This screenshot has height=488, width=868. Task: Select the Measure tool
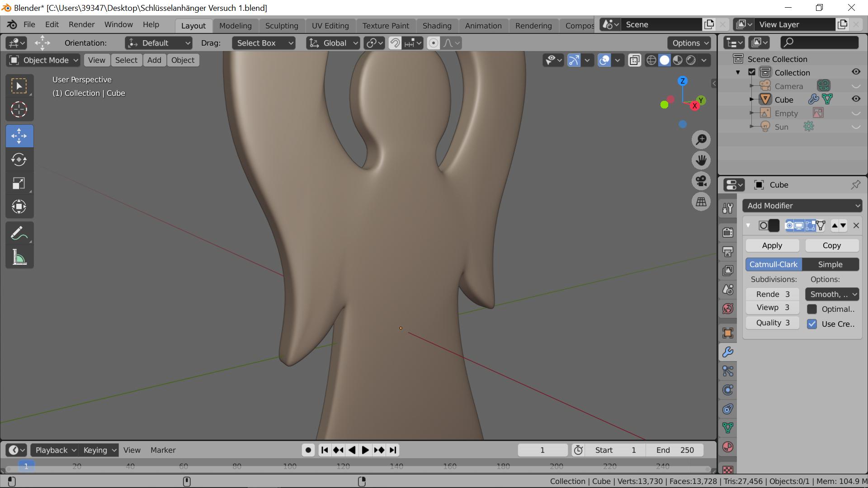coord(19,257)
